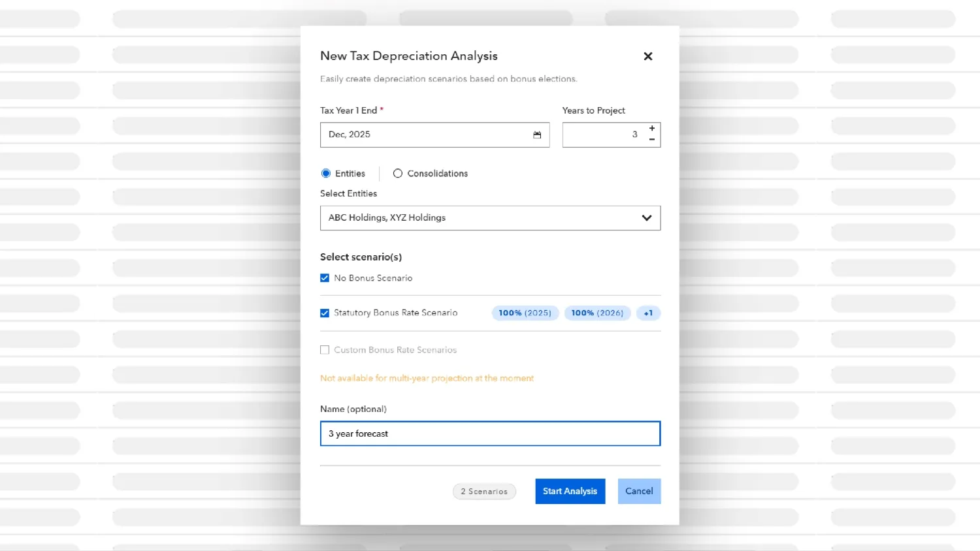Screen dimensions: 980x551
Task: View the 2 Scenarios count badge
Action: point(484,492)
